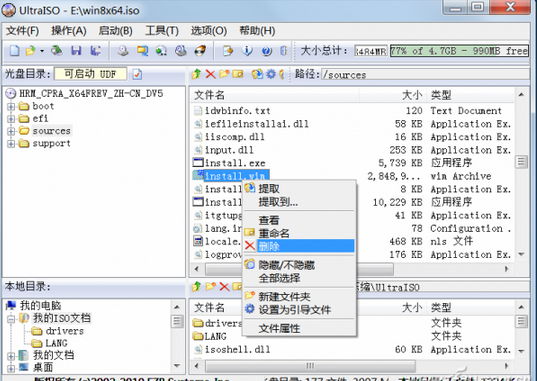Click the Mount to virtual drive icon
This screenshot has height=381, width=537.
click(161, 51)
